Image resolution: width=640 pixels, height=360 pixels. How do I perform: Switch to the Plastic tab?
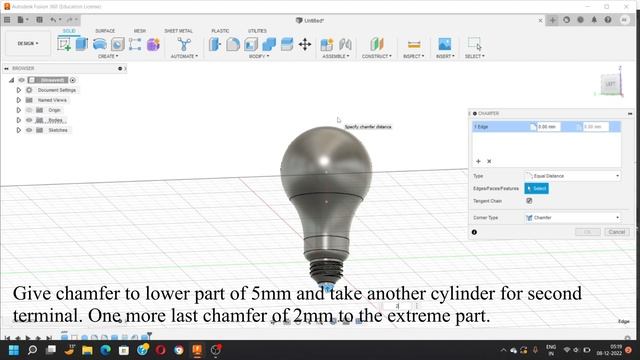[220, 31]
